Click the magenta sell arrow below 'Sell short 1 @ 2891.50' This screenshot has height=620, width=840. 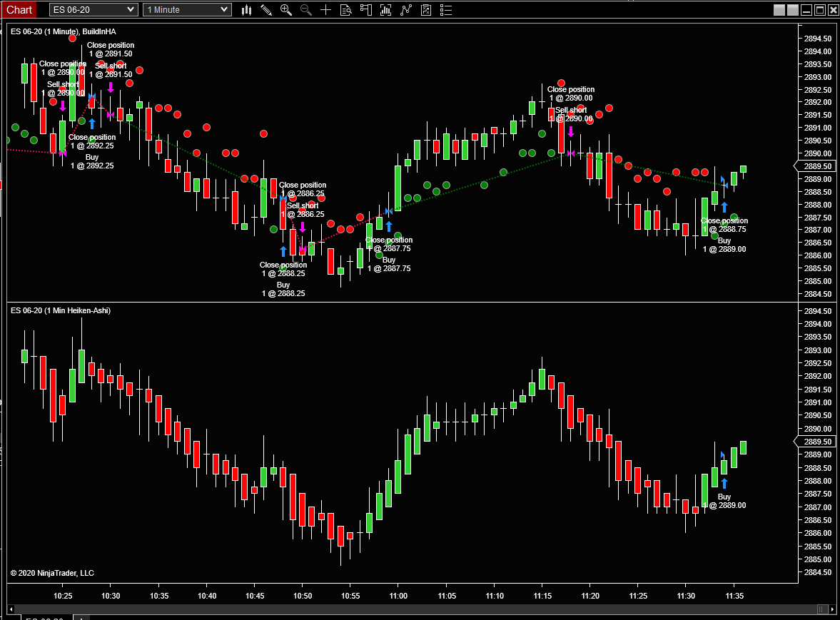click(x=111, y=87)
